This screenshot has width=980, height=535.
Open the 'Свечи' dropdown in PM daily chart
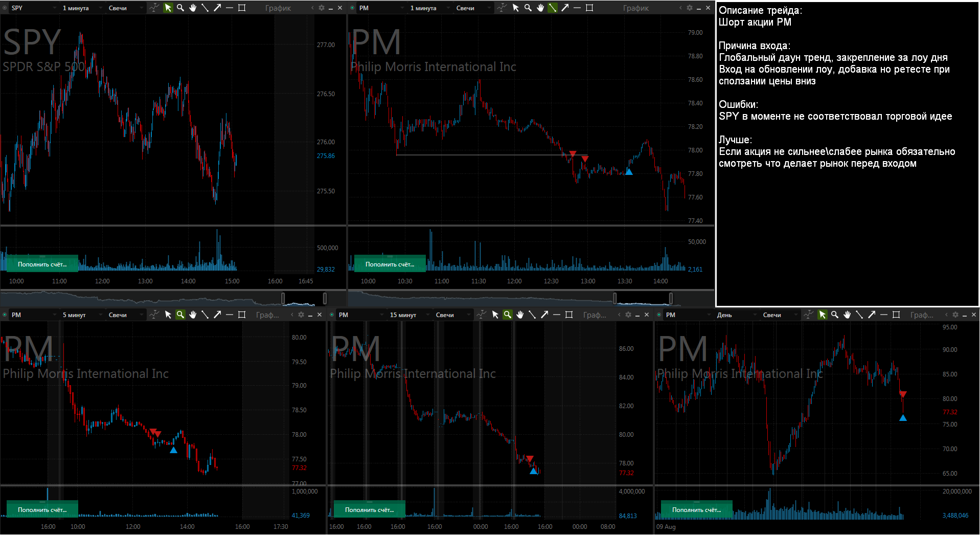[780, 315]
